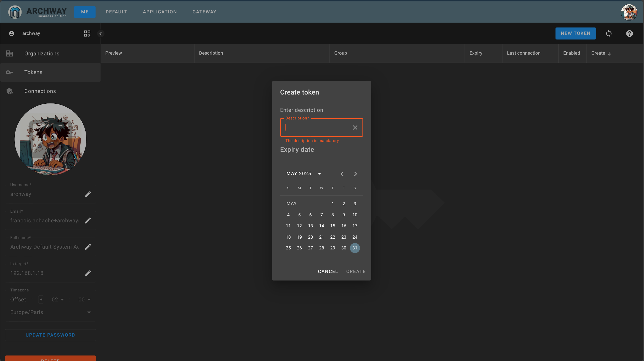Click CREATE in Create token dialog
The height and width of the screenshot is (361, 644).
click(356, 271)
